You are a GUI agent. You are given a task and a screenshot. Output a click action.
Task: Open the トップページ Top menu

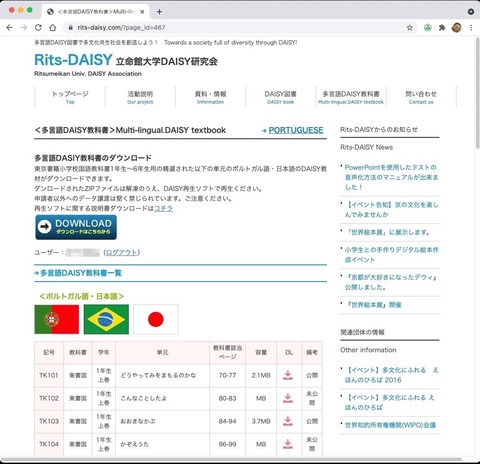pyautogui.click(x=70, y=97)
